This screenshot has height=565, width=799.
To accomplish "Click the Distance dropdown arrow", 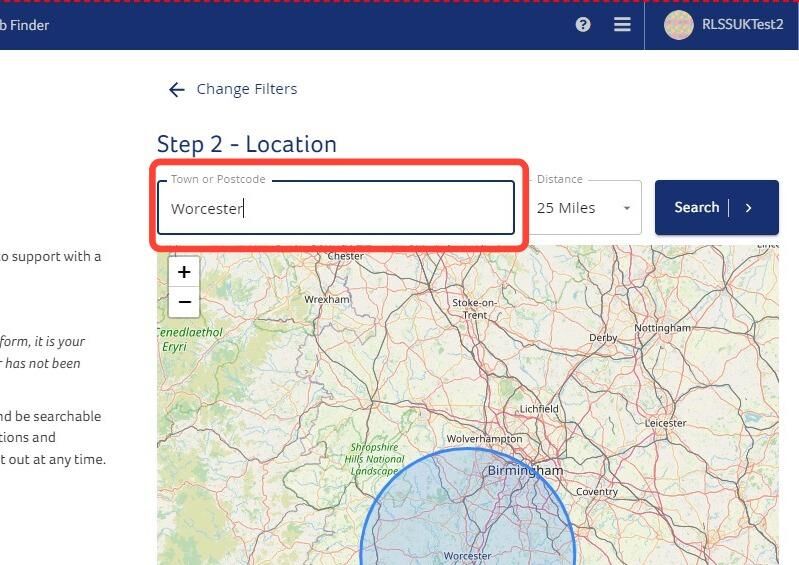I will pyautogui.click(x=627, y=208).
